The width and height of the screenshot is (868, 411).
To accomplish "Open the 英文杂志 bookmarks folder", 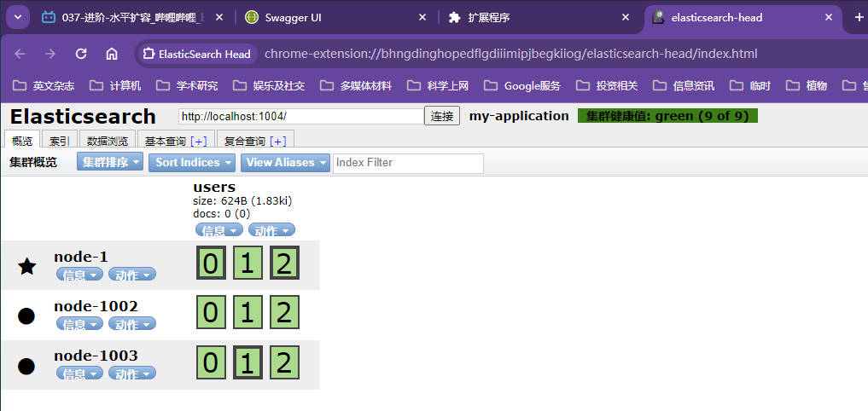I will (x=44, y=86).
